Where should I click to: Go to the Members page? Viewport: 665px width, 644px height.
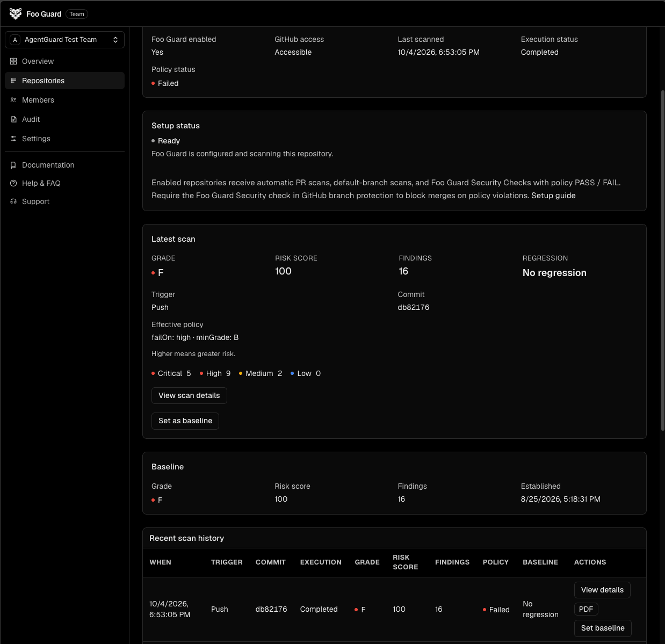pyautogui.click(x=64, y=100)
